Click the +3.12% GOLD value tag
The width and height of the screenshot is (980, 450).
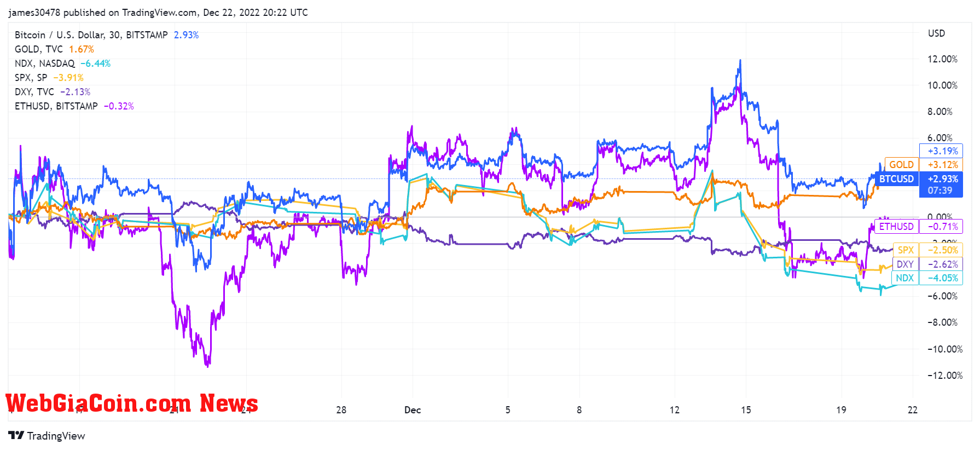pyautogui.click(x=941, y=165)
